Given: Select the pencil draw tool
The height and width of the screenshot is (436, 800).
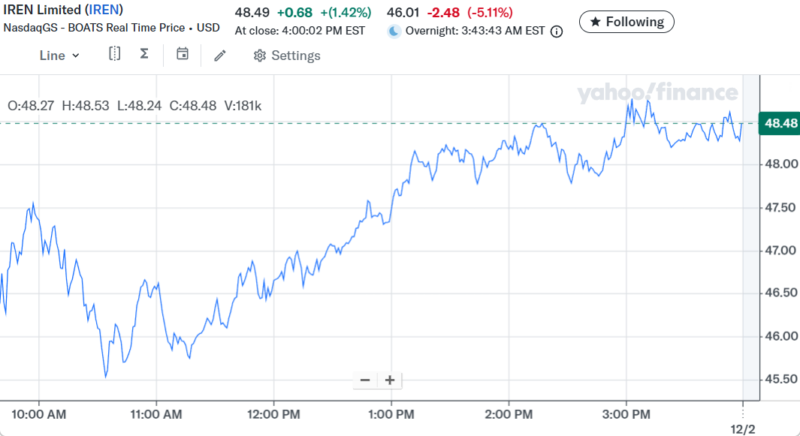Looking at the screenshot, I should coord(220,55).
